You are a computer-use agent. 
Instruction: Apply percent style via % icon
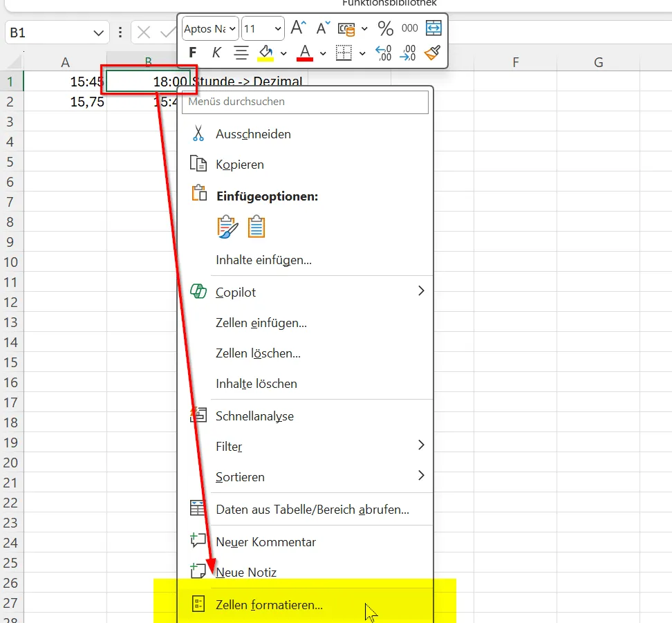(x=384, y=29)
